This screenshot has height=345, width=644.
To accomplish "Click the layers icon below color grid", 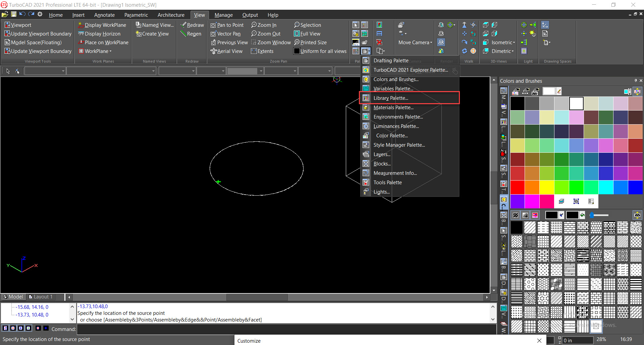I will (561, 201).
